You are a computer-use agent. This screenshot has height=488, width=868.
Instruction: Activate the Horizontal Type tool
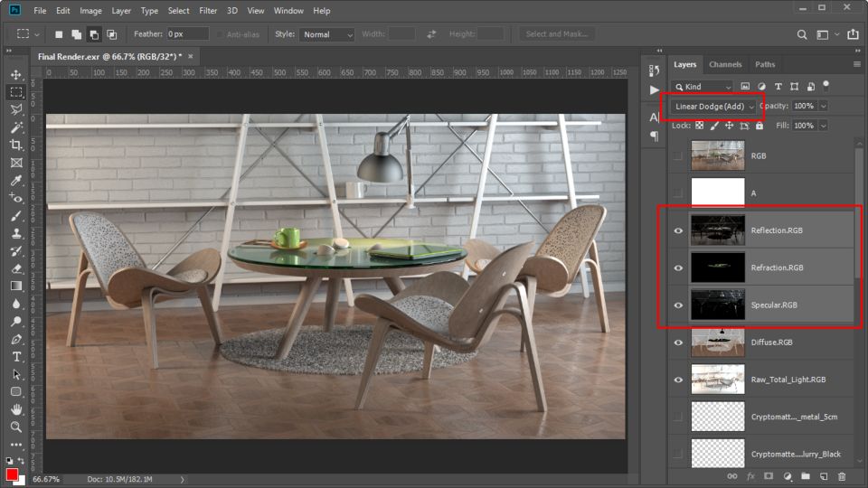tap(16, 357)
